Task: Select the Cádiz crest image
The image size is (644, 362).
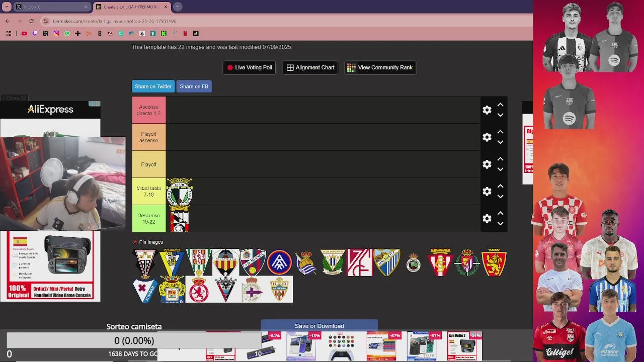Action: [172, 262]
